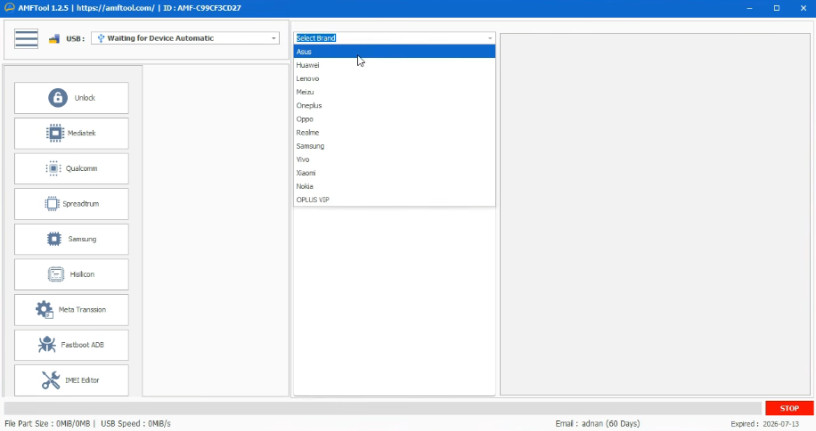Click the Expired 2026-07-13 status text
The width and height of the screenshot is (816, 431).
pyautogui.click(x=764, y=424)
